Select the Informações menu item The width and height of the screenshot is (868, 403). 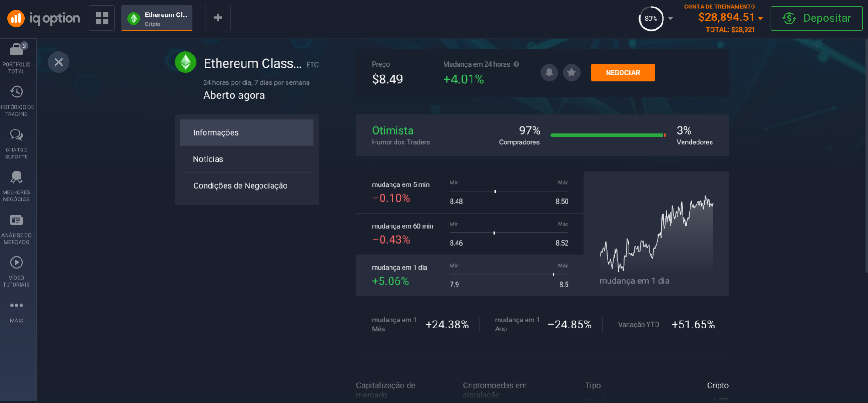246,133
